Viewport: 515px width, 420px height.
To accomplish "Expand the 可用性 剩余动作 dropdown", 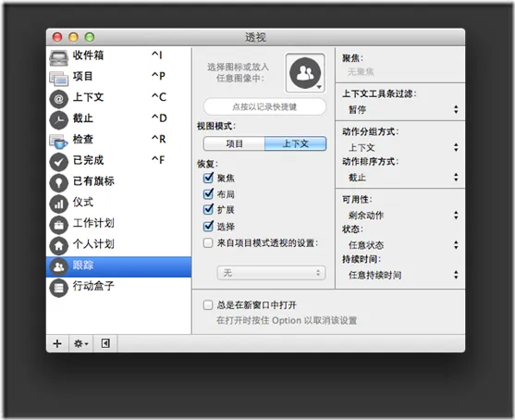I will pos(403,216).
